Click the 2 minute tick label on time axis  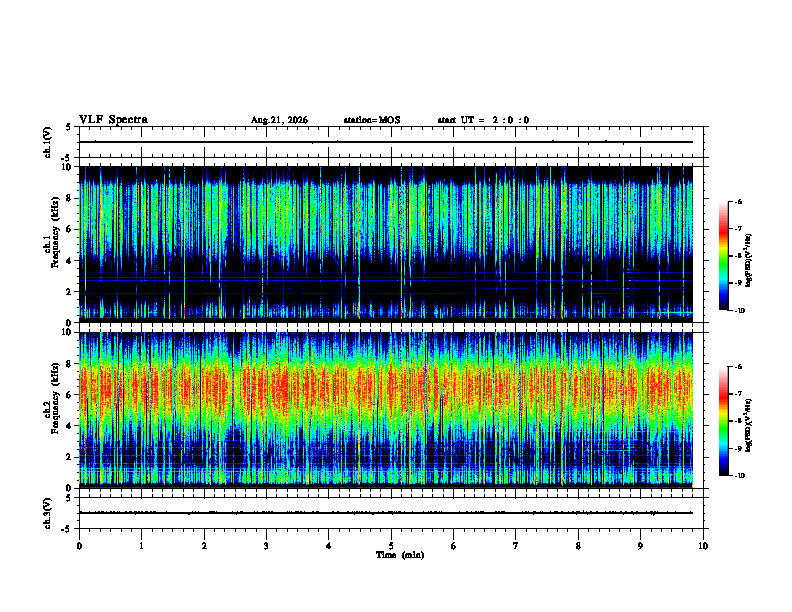(204, 546)
